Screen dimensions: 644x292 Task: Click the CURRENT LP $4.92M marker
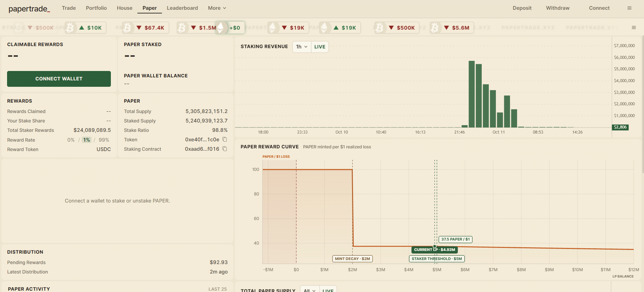click(434, 250)
